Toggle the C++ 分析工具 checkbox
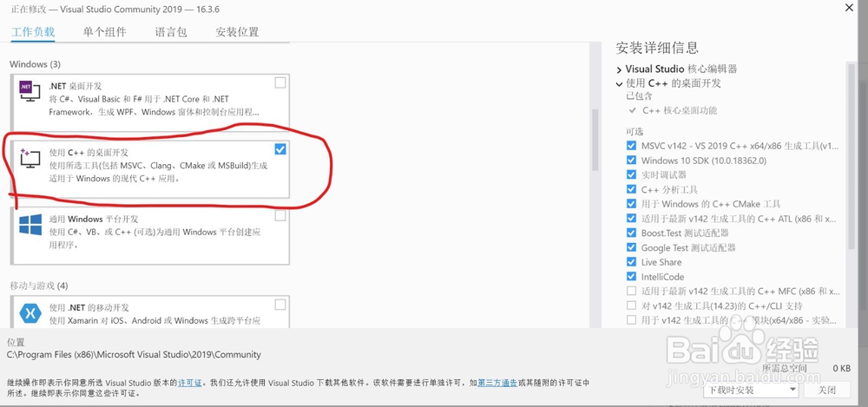The height and width of the screenshot is (407, 868). [631, 189]
